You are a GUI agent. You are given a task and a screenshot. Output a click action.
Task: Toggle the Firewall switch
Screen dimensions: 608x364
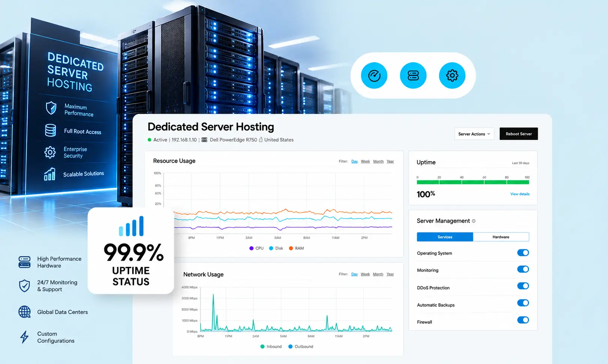click(x=523, y=320)
